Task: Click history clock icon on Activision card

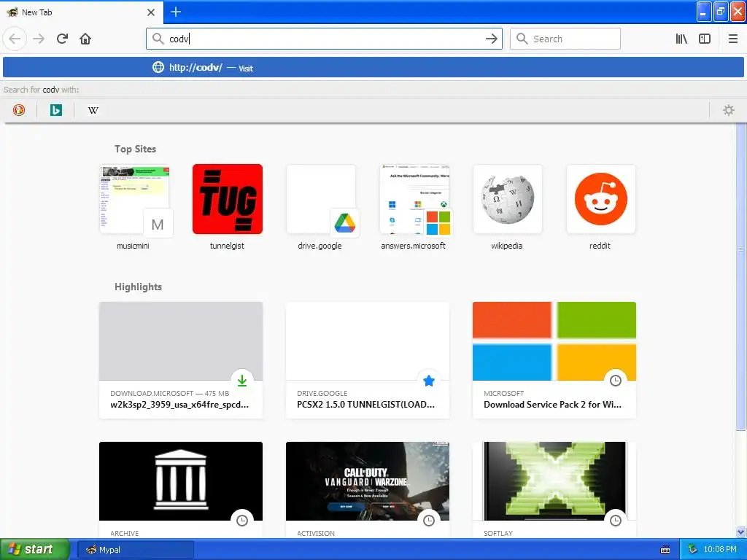Action: pos(429,521)
